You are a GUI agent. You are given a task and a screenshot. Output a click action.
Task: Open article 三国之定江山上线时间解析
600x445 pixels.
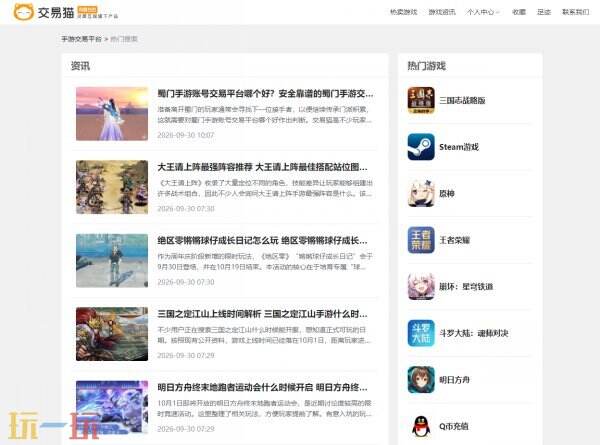click(262, 314)
